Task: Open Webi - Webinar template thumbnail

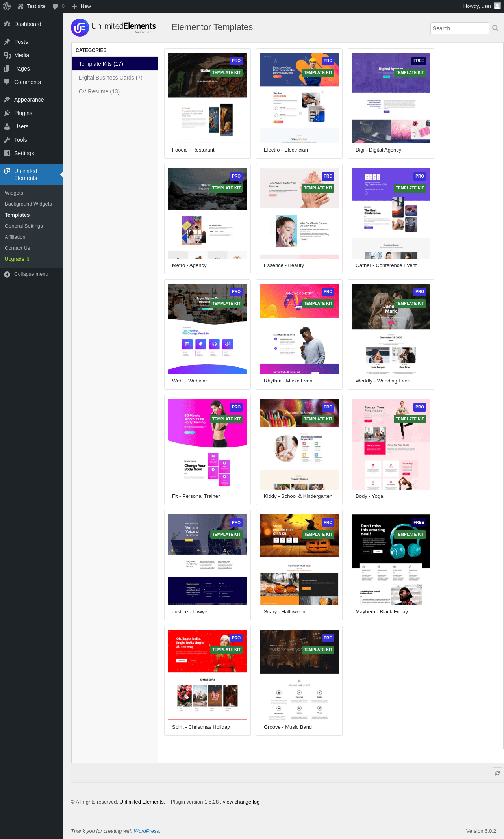Action: tap(208, 329)
